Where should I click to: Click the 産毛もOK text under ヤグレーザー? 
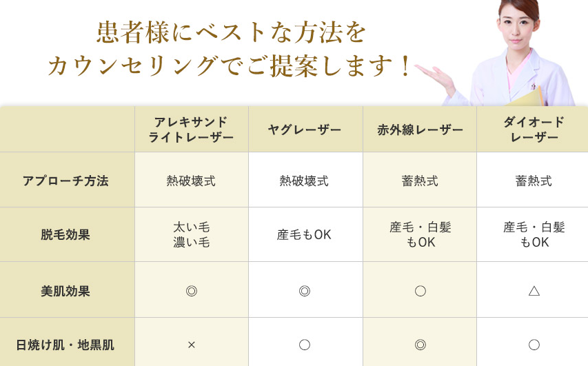coord(304,234)
